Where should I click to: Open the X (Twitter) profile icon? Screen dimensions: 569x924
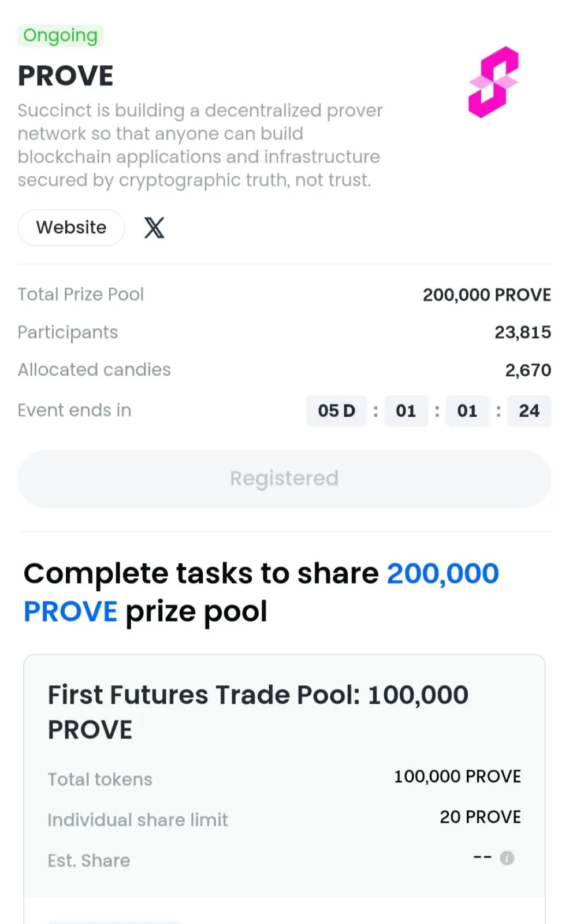point(154,228)
